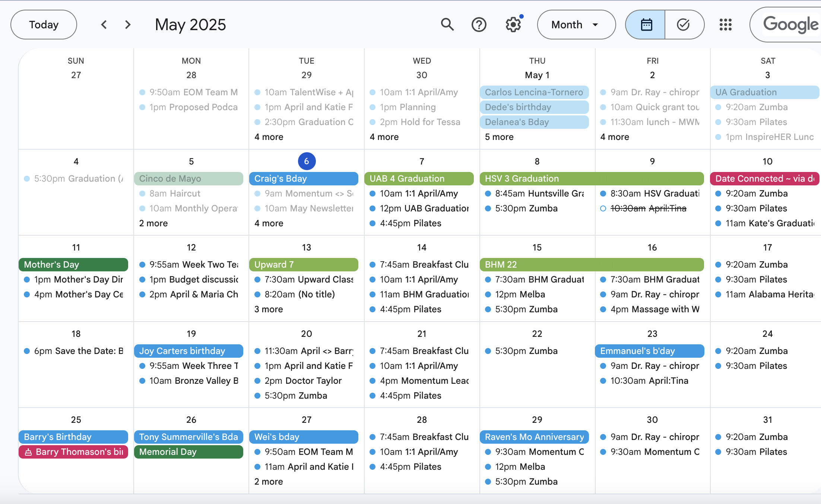This screenshot has width=821, height=504.
Task: Go to previous month arrow
Action: [x=104, y=25]
